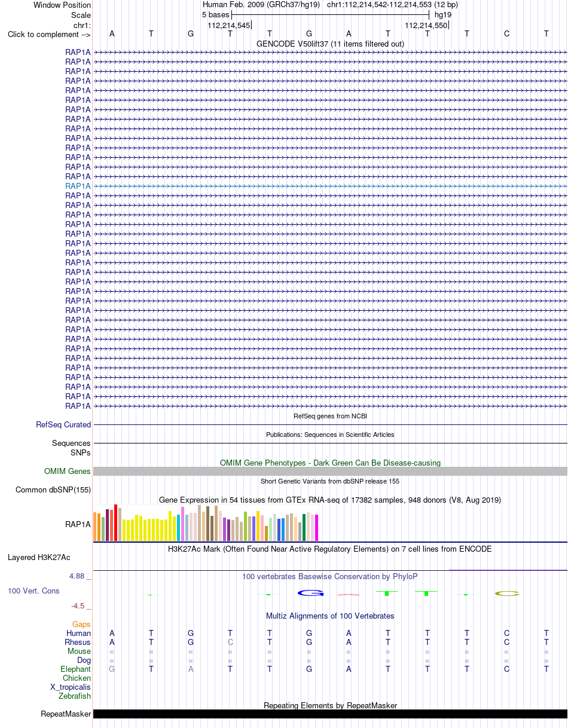Click the olive C conservation logo letter
Screen dimensions: 568x728
coord(507,594)
